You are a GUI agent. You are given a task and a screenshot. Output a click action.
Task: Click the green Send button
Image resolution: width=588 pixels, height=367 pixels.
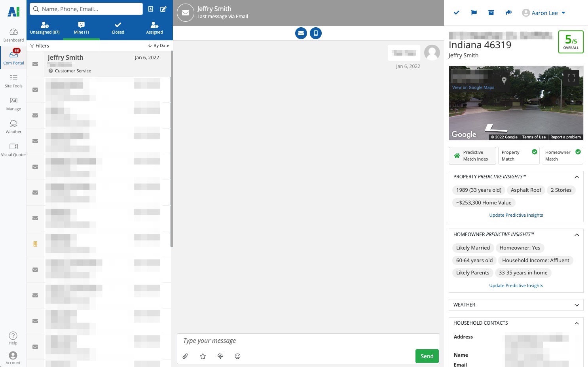tap(427, 356)
